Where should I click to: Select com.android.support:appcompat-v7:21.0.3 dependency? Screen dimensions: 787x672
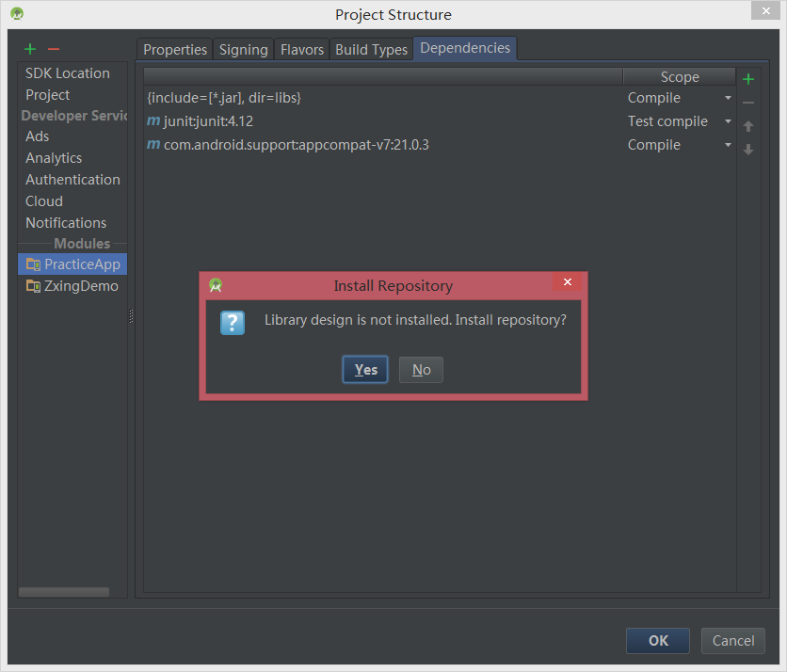(441, 145)
